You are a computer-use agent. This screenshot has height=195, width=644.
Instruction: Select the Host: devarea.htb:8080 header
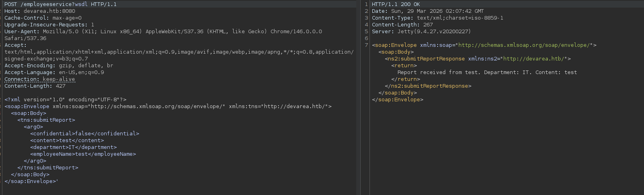pos(40,11)
